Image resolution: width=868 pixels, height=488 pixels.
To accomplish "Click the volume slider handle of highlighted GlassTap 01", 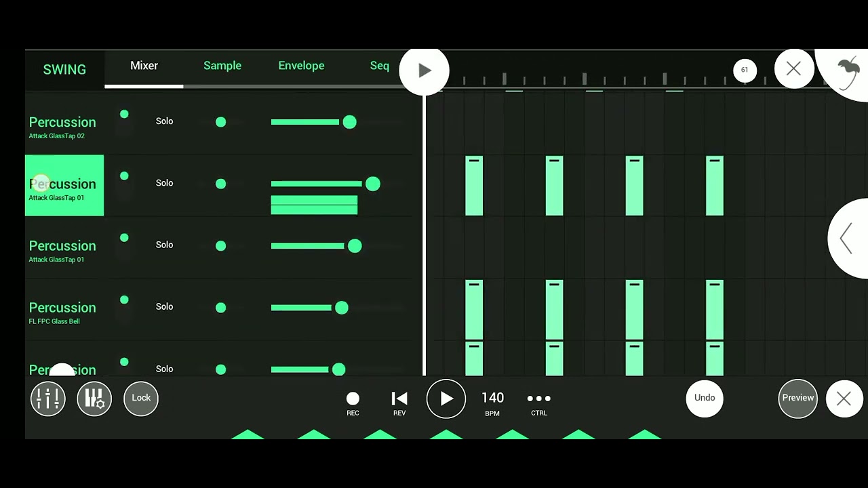I will [x=372, y=184].
